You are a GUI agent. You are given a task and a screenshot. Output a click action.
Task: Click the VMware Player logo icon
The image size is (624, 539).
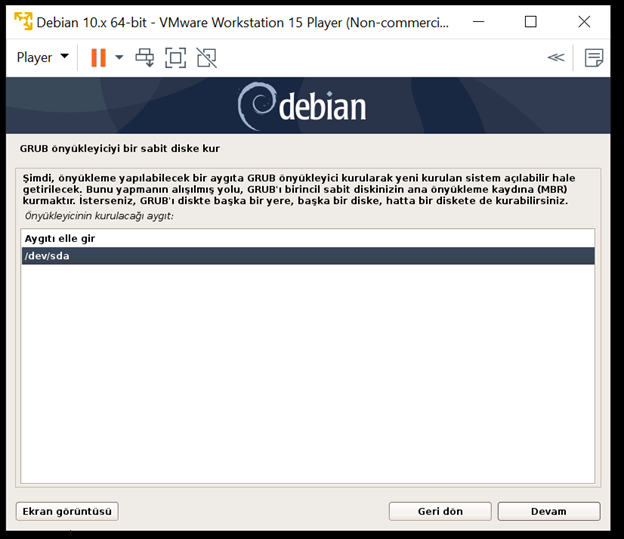(x=23, y=21)
